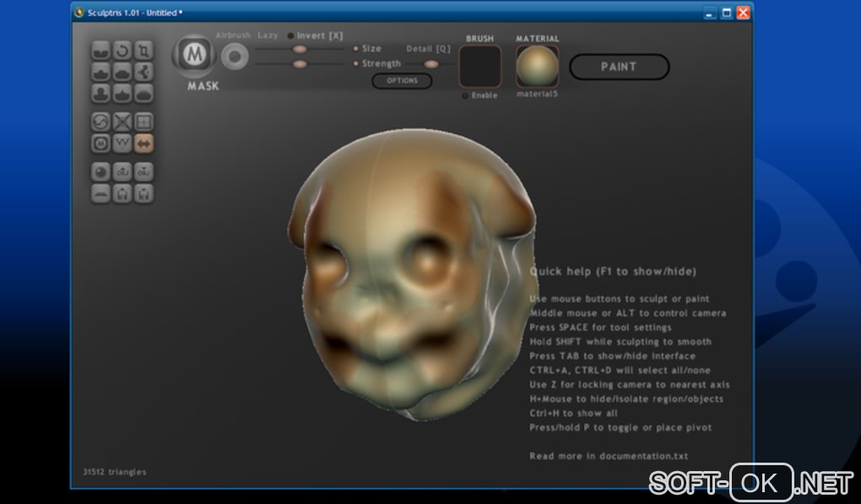Switch to PAINT mode
The width and height of the screenshot is (861, 504).
tap(619, 67)
